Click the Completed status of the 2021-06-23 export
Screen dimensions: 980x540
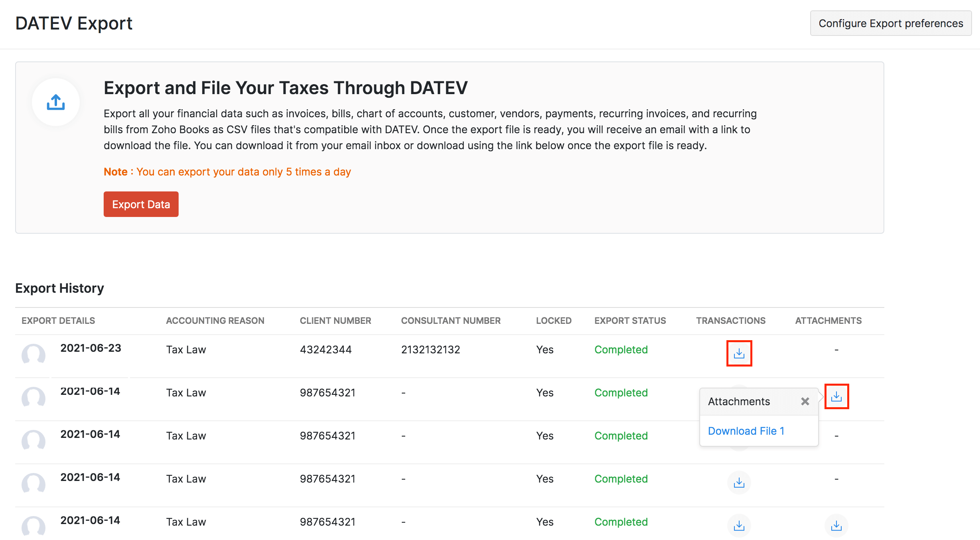pyautogui.click(x=621, y=349)
